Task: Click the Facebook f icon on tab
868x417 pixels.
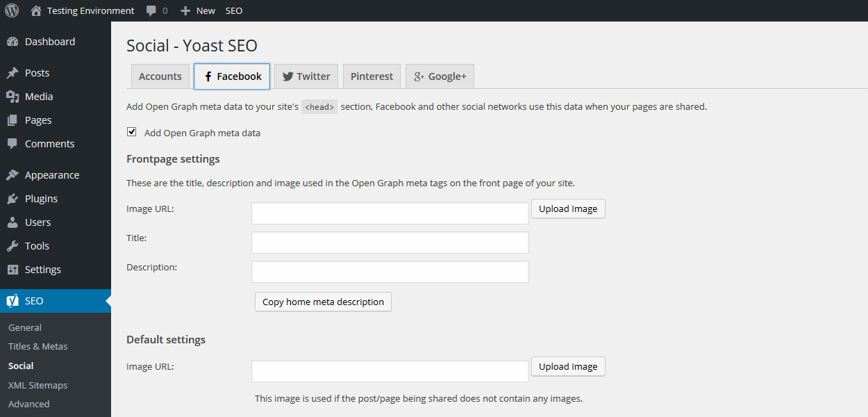Action: coord(208,76)
